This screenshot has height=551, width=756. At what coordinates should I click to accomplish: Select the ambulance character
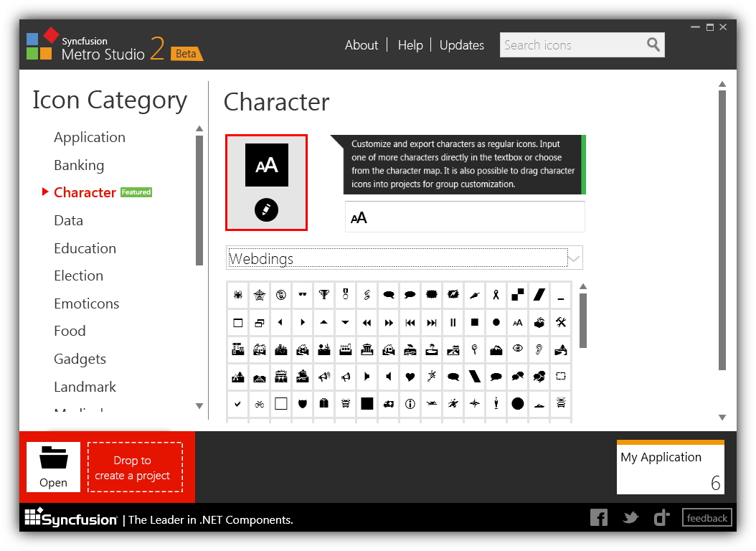pyautogui.click(x=389, y=404)
